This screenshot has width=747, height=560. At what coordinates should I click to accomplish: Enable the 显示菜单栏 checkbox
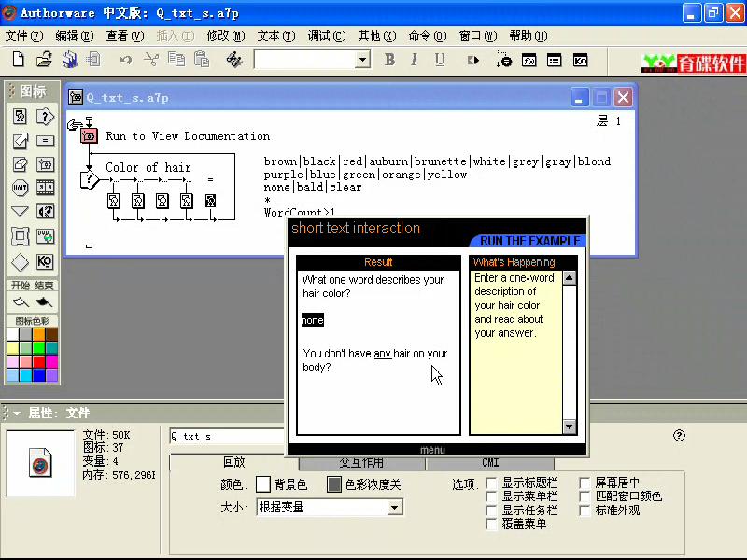(491, 497)
